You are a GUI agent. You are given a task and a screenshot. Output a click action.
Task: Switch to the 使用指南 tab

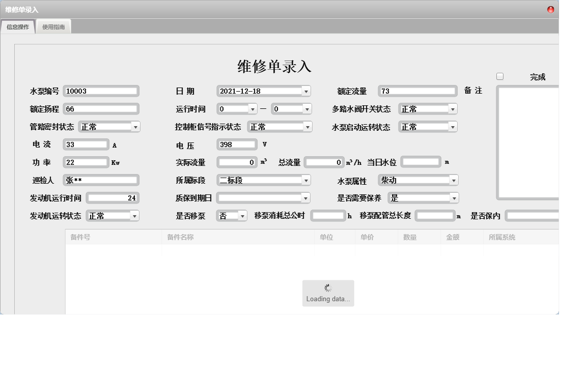[53, 25]
